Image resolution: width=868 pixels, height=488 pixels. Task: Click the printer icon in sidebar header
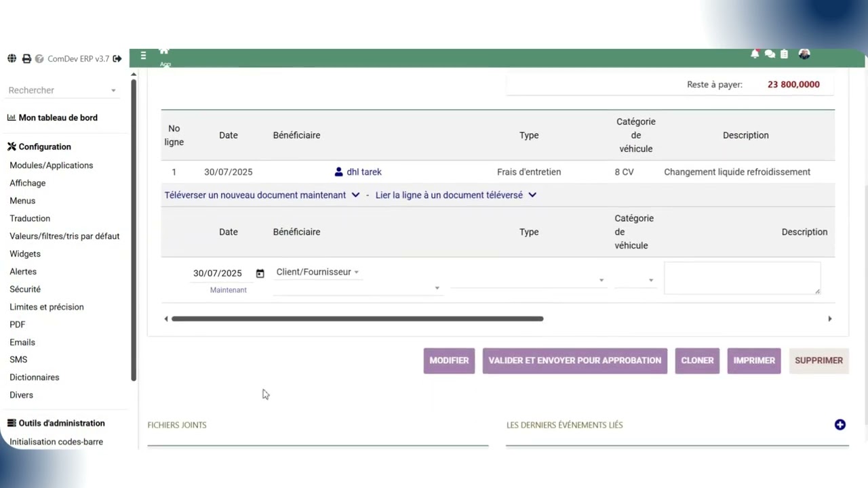(26, 59)
